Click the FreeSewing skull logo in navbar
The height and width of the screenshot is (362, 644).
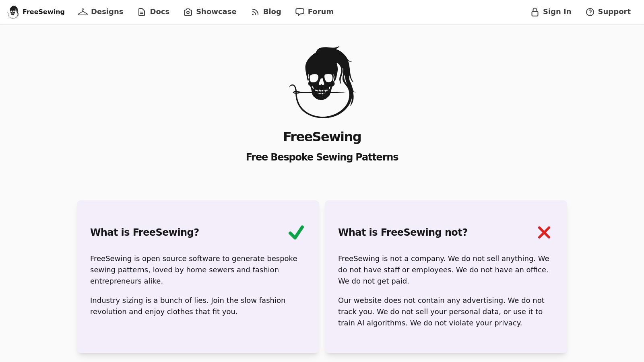13,12
